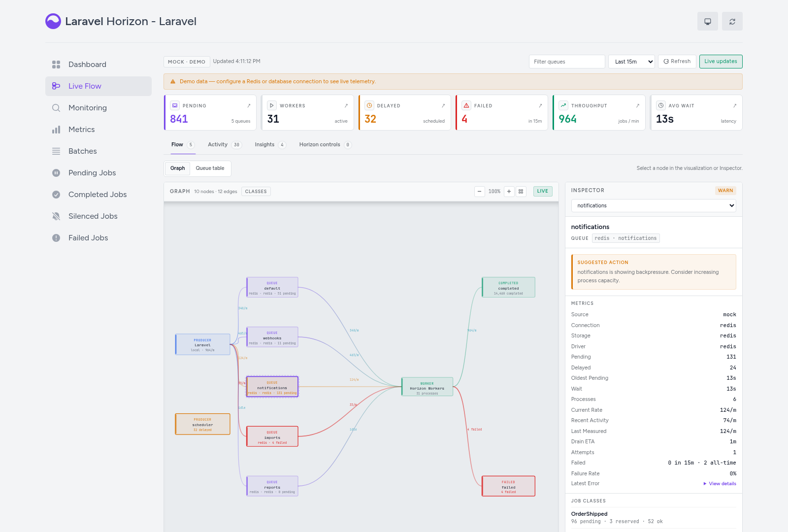
Task: Switch to Graph view
Action: (178, 168)
